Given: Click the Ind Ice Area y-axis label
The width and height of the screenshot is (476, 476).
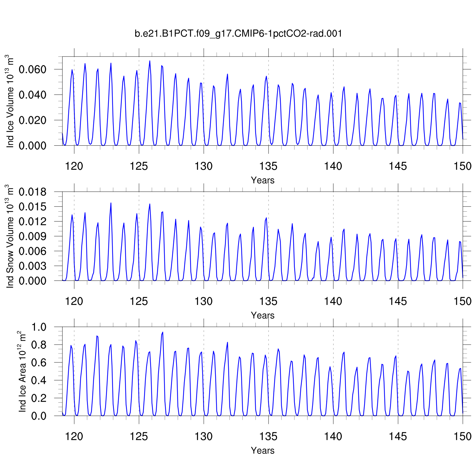Looking at the screenshot, I should 22,371.
